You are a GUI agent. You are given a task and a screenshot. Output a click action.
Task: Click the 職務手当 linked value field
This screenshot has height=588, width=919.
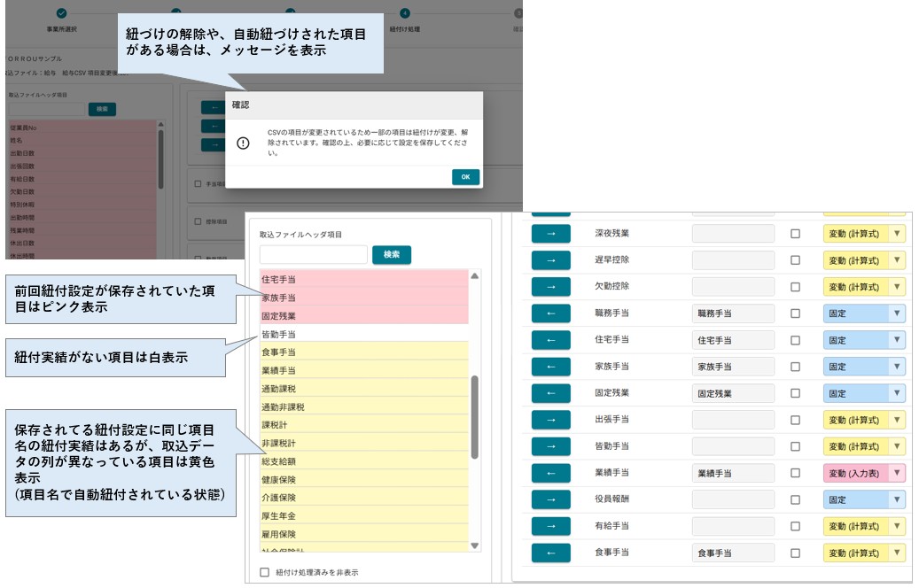(733, 313)
